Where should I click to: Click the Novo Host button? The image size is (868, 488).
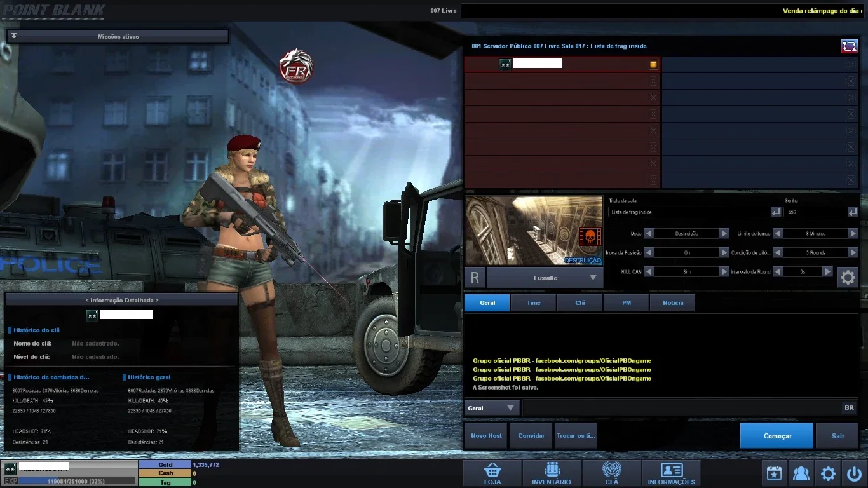coord(486,435)
